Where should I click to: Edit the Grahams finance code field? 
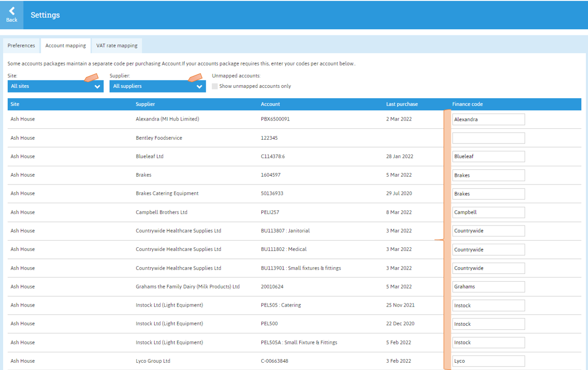tap(488, 287)
